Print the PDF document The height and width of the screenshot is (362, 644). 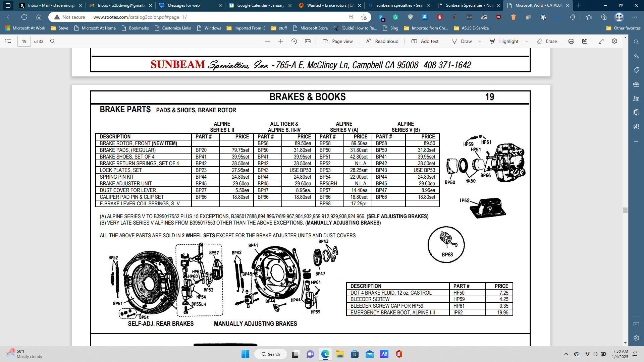click(x=571, y=41)
